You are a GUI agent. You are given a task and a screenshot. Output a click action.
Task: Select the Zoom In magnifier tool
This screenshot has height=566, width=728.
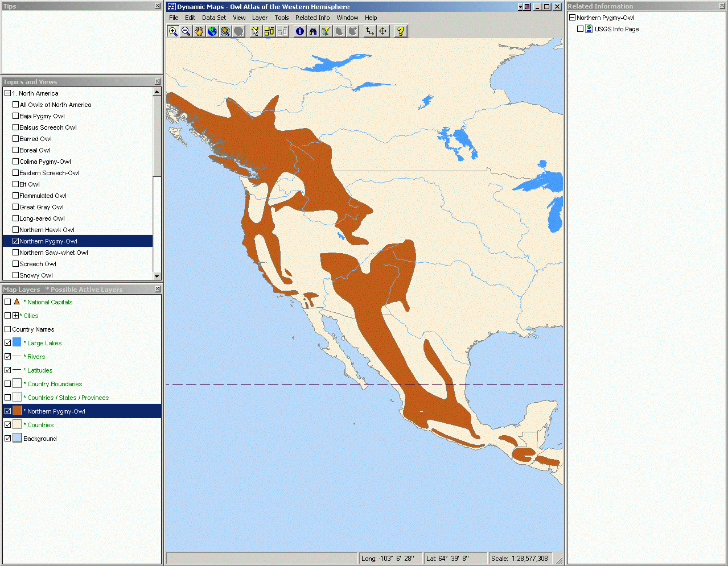coord(173,31)
